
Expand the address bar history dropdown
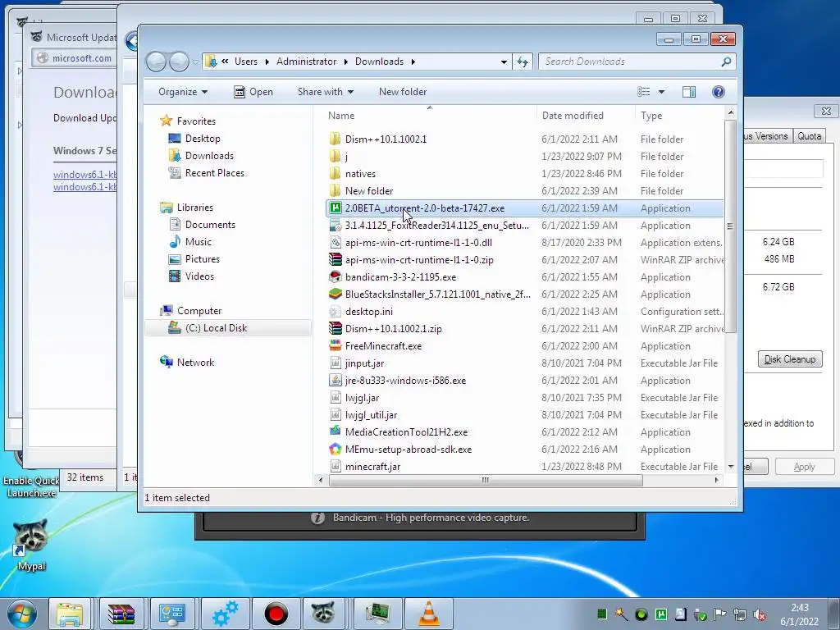point(504,62)
